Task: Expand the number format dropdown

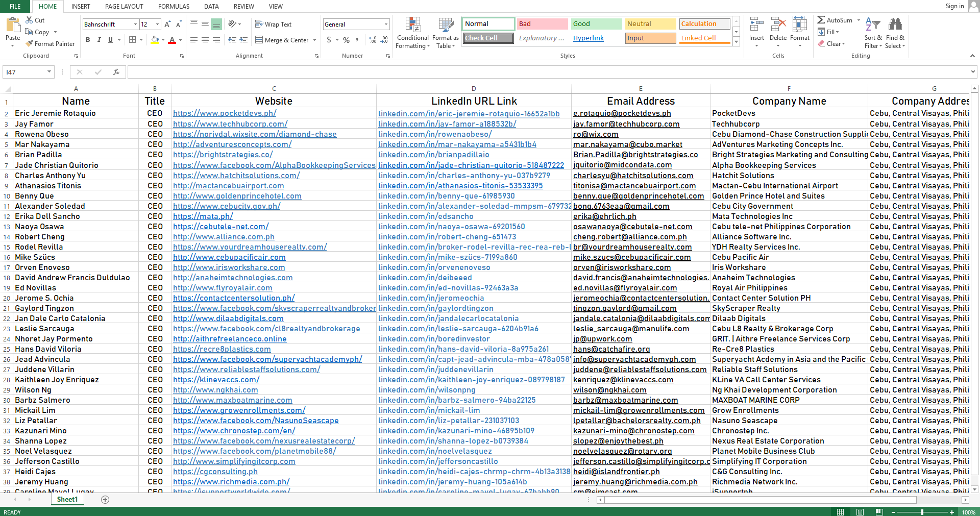Action: [386, 24]
